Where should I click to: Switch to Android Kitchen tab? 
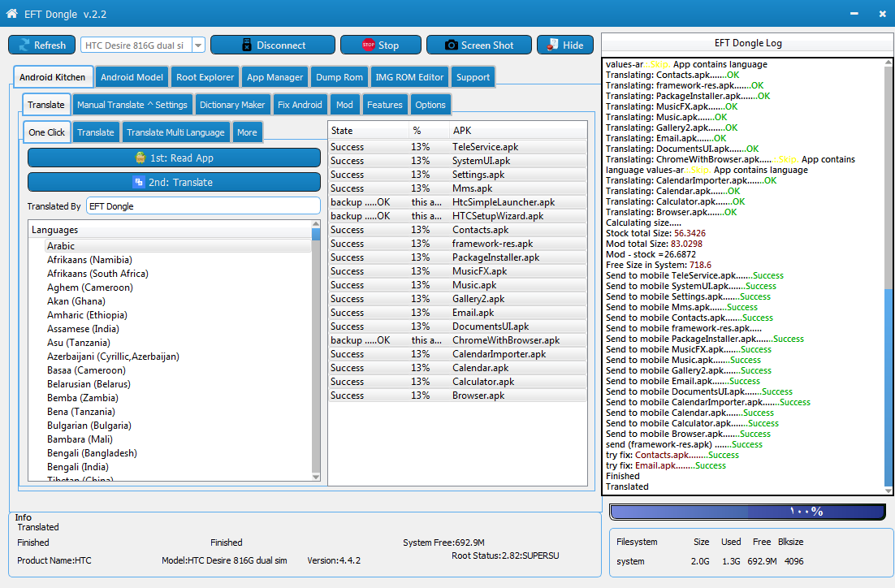point(53,77)
